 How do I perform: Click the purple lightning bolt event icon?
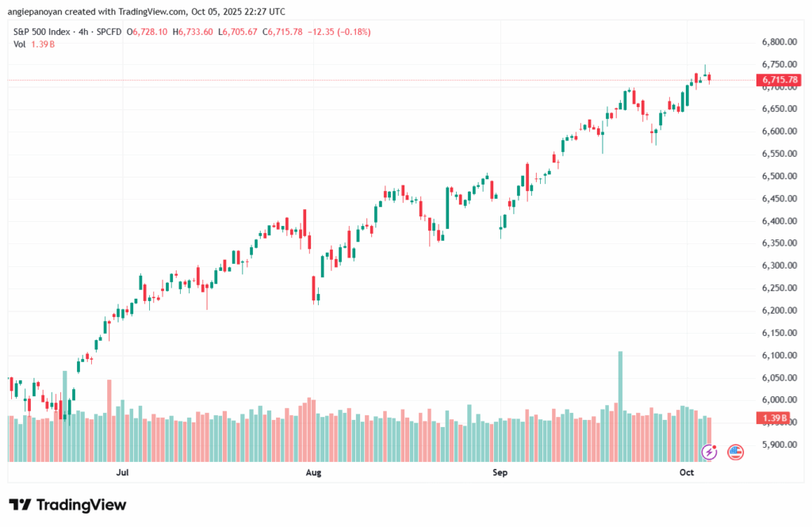(710, 452)
